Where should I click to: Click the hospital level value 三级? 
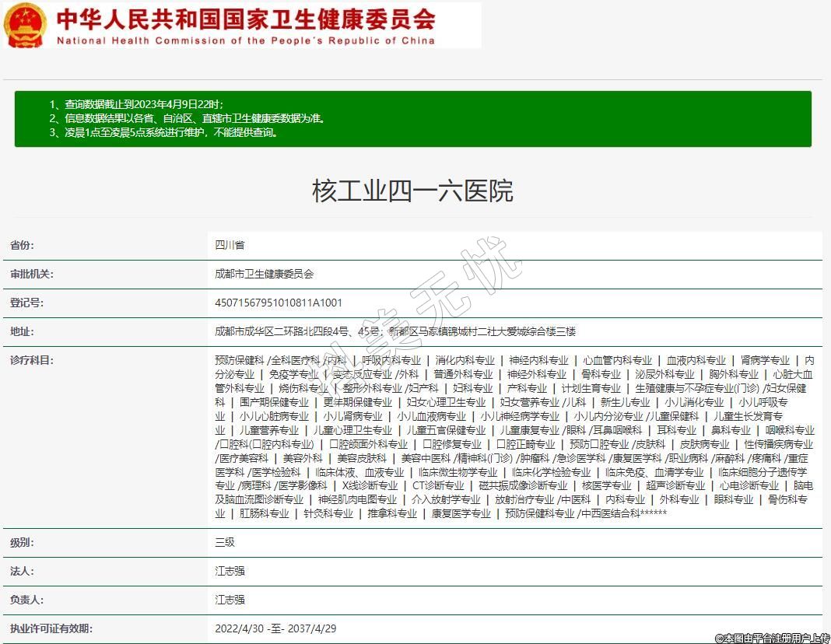(225, 542)
